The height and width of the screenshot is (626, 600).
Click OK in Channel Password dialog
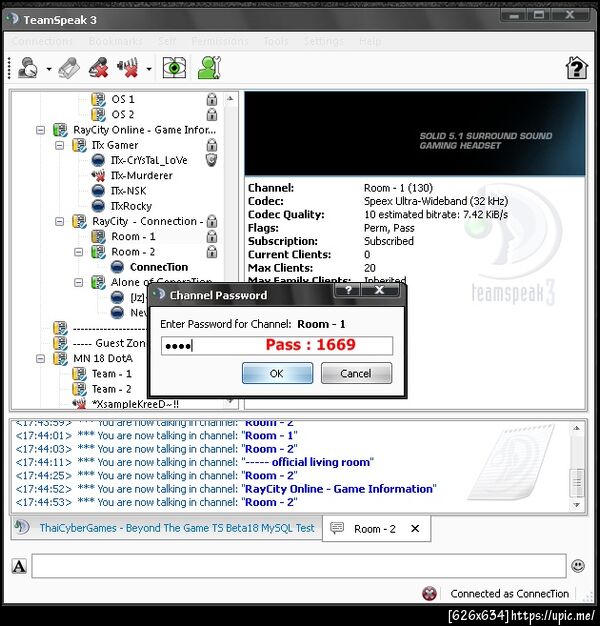[277, 373]
